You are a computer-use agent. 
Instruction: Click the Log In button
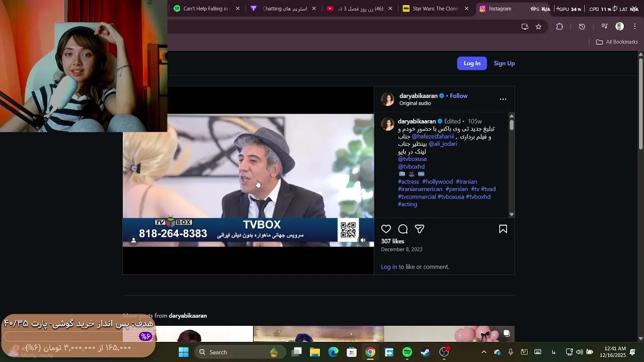click(x=472, y=63)
